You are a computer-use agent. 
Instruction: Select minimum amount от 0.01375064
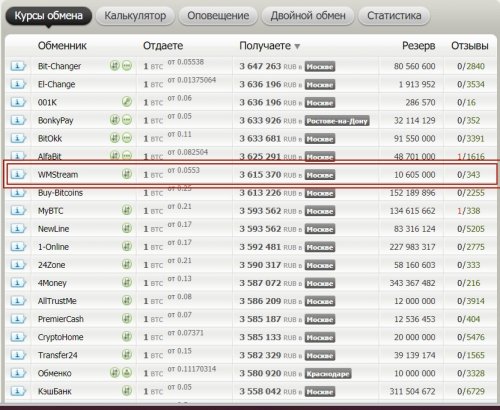click(192, 80)
